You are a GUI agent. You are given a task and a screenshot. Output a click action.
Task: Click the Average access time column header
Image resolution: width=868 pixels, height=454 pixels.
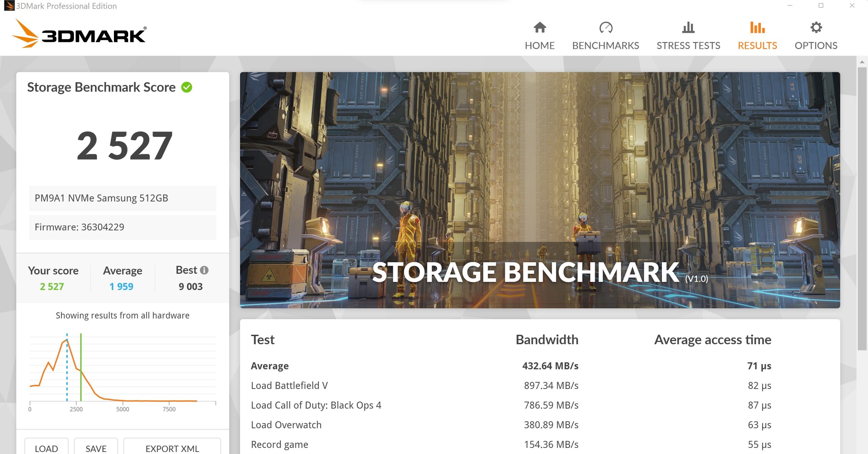[x=713, y=340]
